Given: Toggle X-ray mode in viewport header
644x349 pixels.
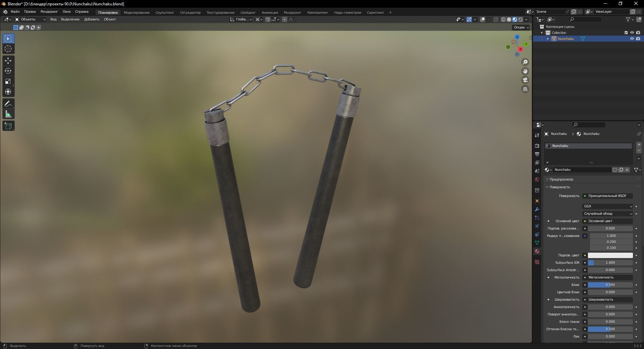Looking at the screenshot, I should (496, 19).
